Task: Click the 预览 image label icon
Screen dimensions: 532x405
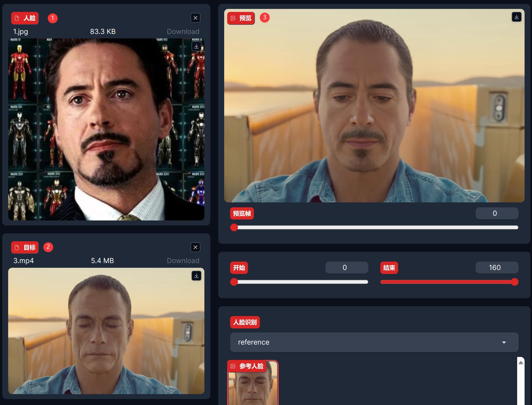Action: (233, 18)
